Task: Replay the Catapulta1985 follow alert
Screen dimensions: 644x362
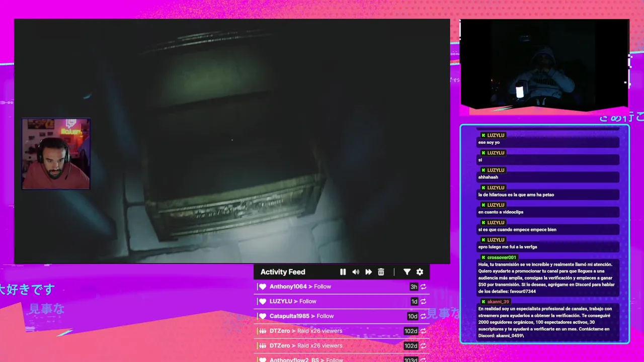Action: (x=424, y=316)
